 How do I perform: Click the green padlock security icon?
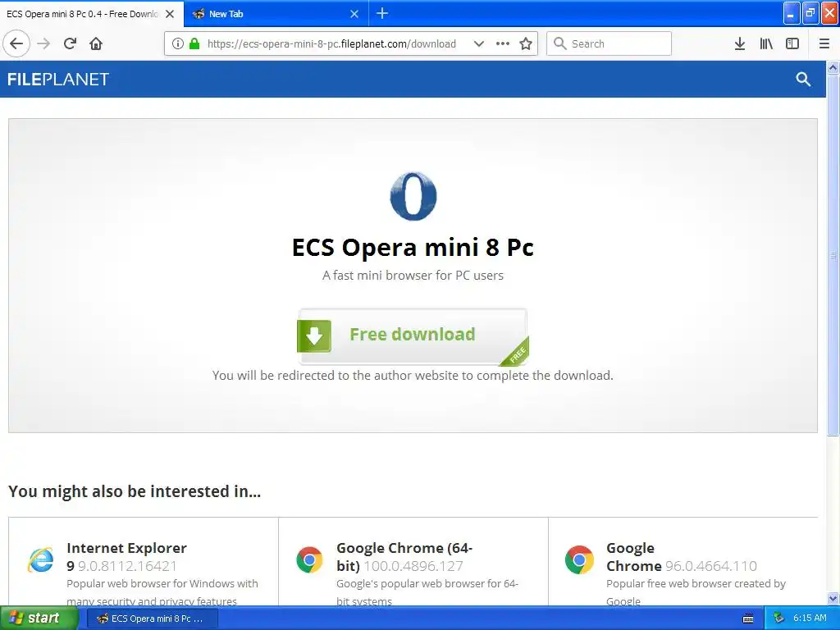click(x=194, y=43)
